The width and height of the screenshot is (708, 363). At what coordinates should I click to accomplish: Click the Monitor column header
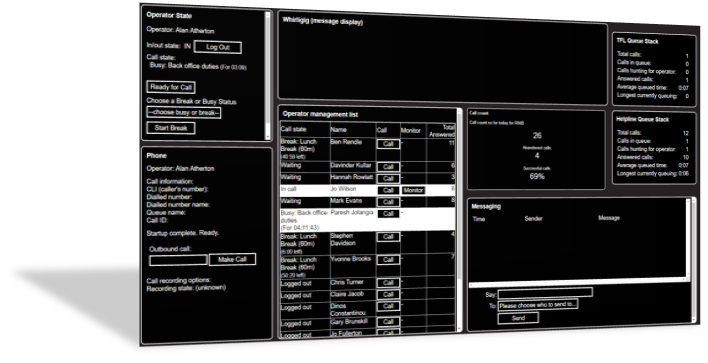[x=410, y=130]
